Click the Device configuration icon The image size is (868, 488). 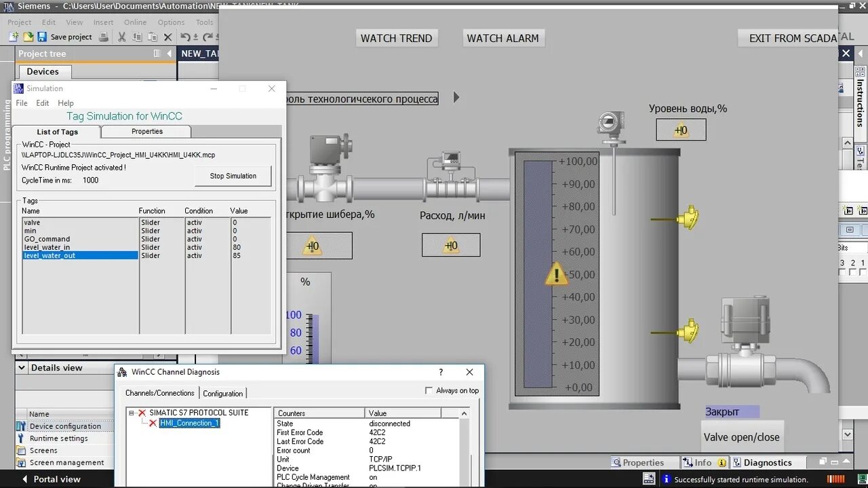[x=20, y=426]
